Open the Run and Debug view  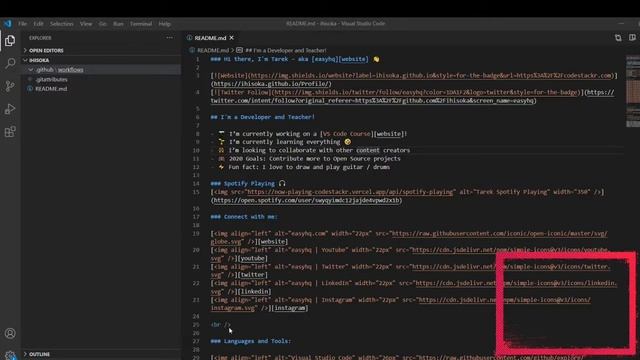pos(10,109)
